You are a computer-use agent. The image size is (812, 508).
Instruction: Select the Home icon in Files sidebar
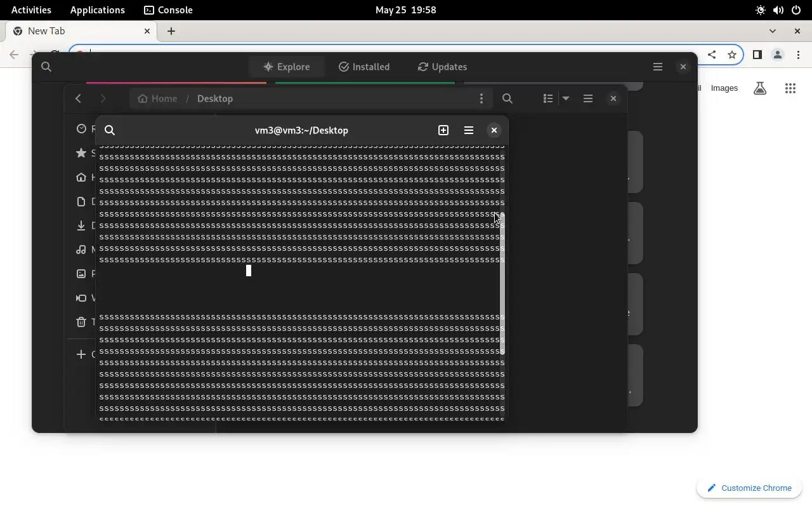pyautogui.click(x=81, y=177)
